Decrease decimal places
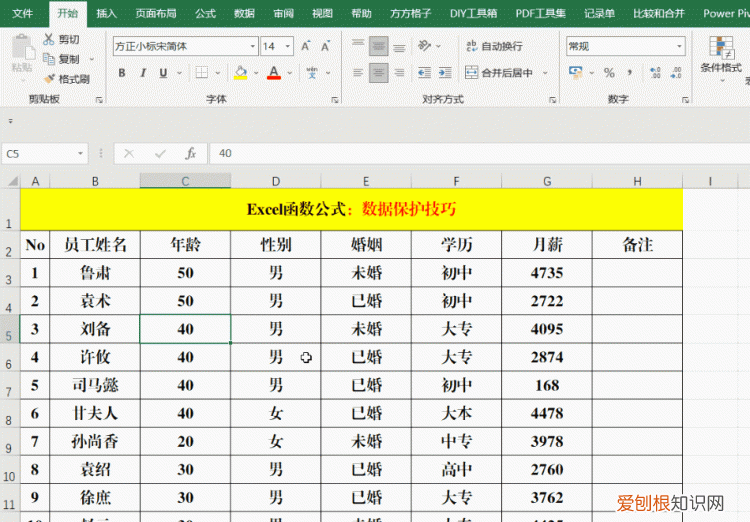 pos(676,73)
